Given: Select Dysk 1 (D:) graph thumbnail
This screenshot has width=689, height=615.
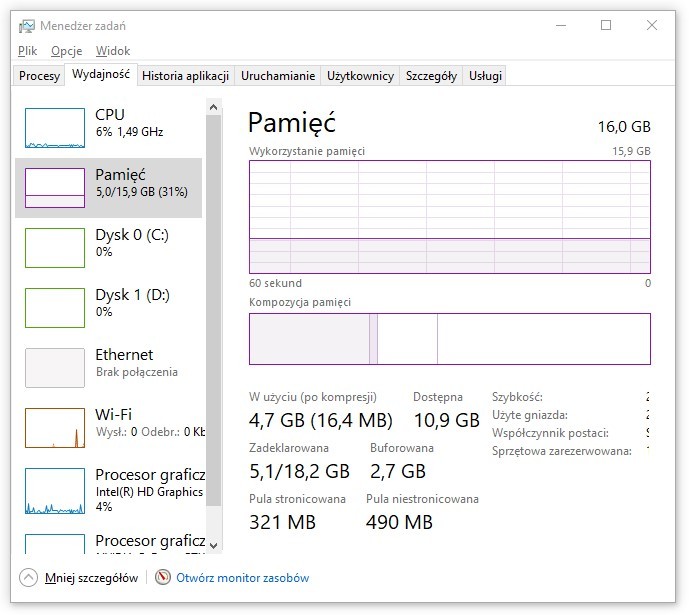Looking at the screenshot, I should (x=55, y=308).
